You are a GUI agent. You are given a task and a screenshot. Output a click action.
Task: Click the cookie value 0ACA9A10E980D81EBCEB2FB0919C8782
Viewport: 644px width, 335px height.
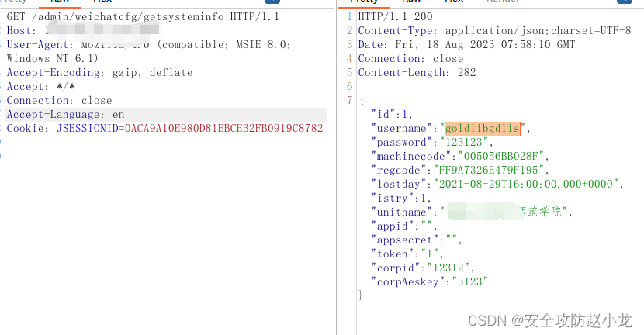pyautogui.click(x=223, y=129)
